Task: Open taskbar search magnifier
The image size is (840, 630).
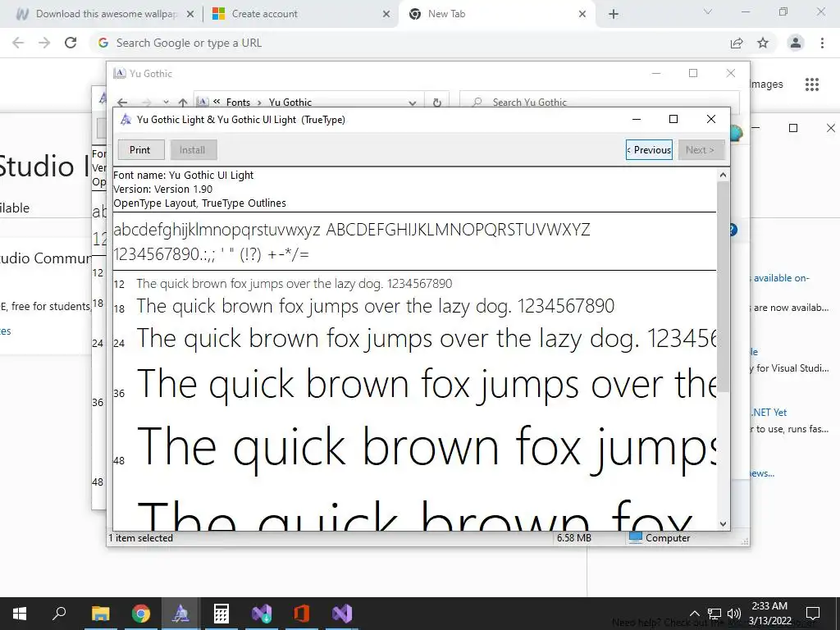Action: coord(59,614)
